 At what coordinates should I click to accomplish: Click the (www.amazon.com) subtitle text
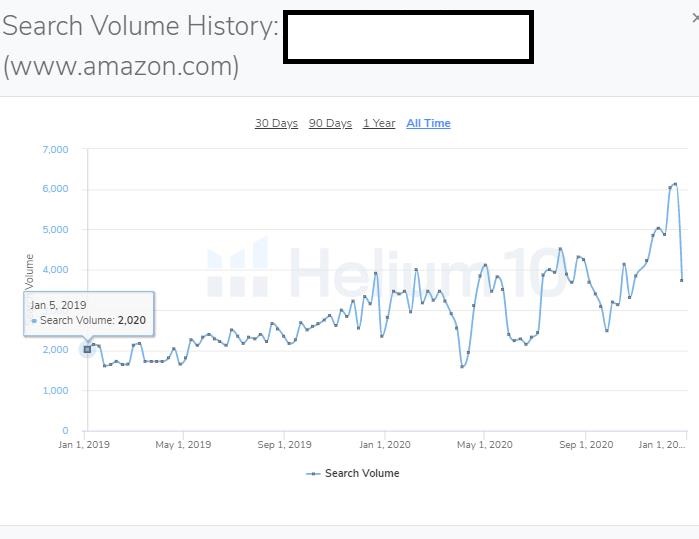point(121,67)
